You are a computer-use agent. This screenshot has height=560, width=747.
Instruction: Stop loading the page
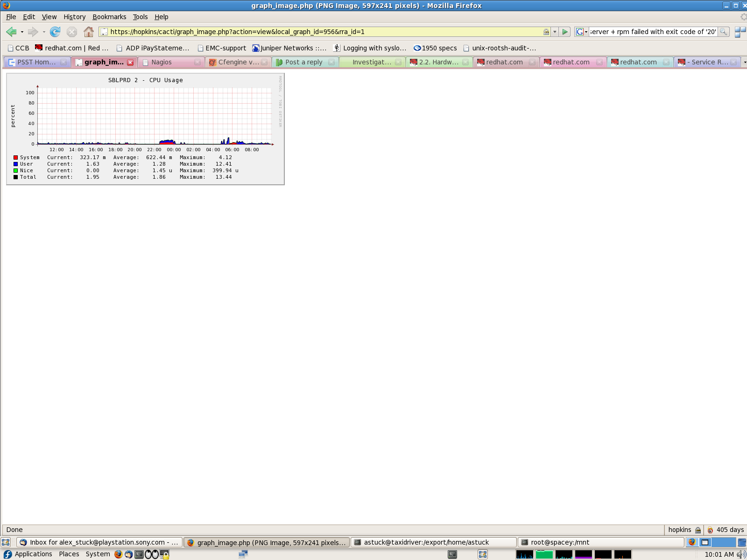71,32
